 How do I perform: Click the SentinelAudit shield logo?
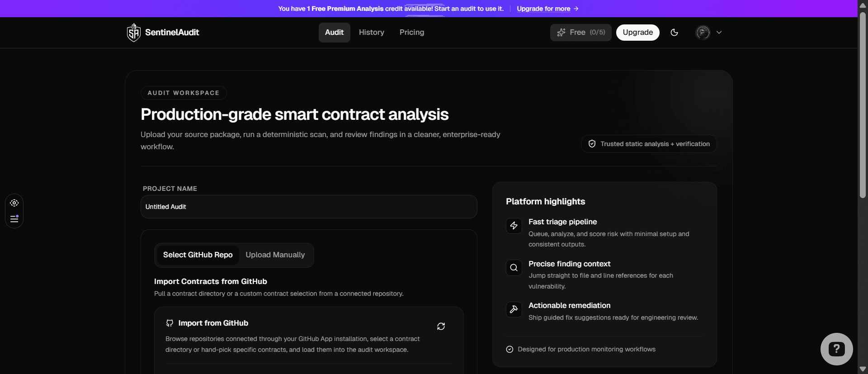pyautogui.click(x=134, y=32)
